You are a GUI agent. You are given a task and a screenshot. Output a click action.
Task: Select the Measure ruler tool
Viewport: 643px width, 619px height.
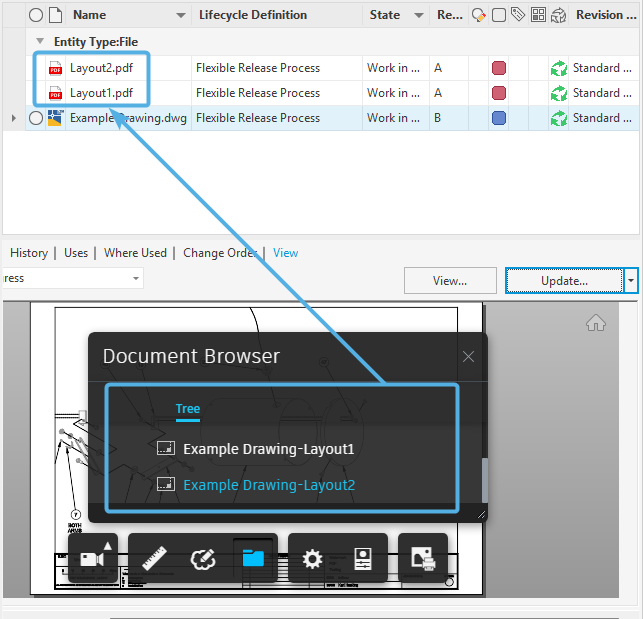154,558
